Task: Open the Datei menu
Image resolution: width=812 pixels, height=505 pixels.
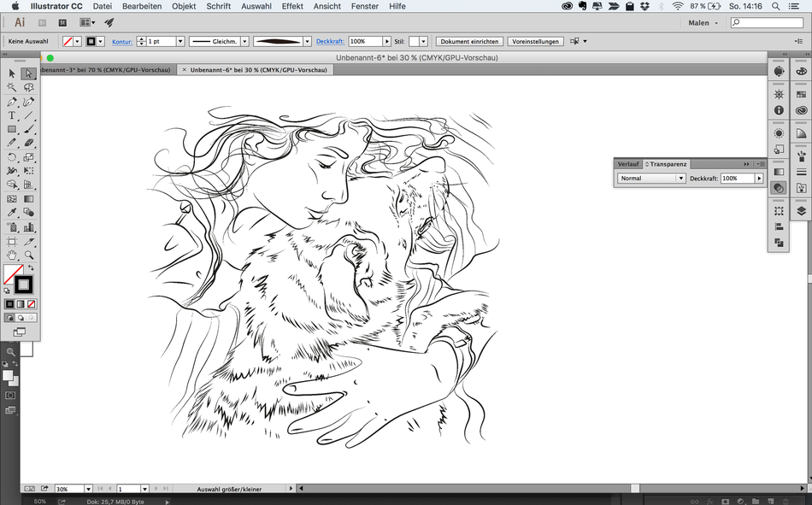Action: click(x=103, y=6)
